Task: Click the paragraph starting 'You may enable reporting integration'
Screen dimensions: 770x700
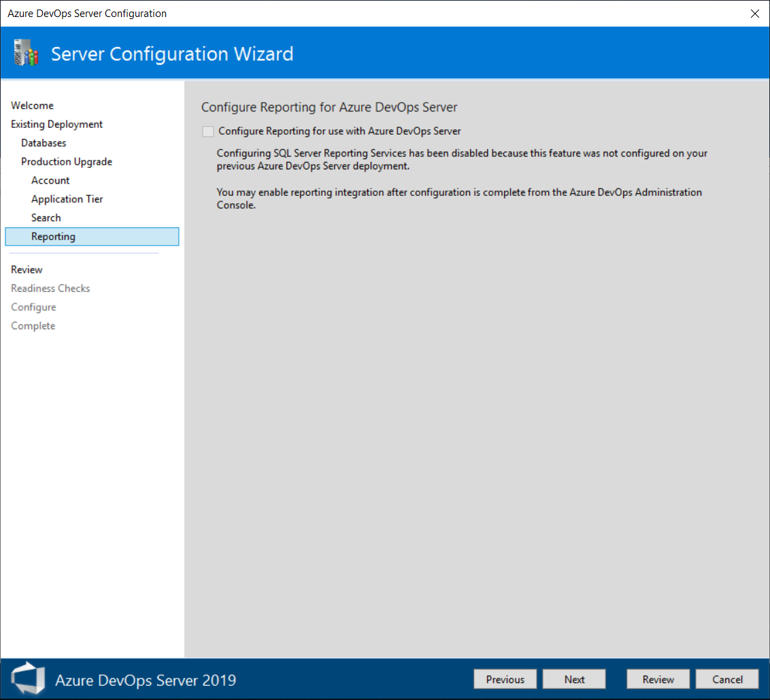Action: click(459, 199)
